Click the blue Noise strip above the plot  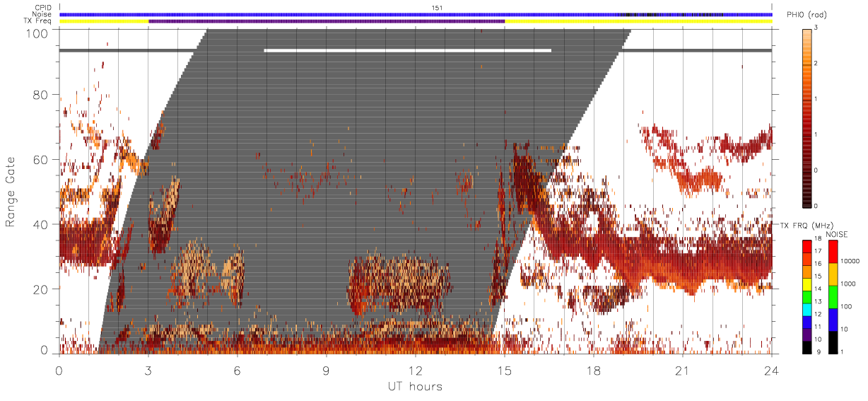coord(416,14)
